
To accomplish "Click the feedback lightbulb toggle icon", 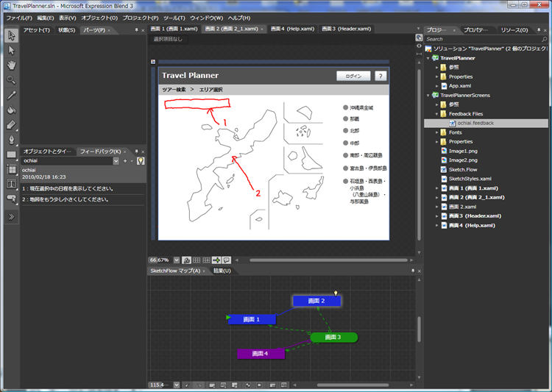I will pos(141,161).
